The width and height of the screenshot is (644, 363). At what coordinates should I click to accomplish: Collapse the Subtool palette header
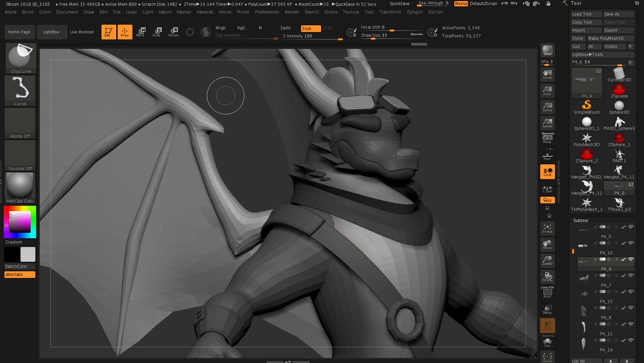click(x=581, y=220)
